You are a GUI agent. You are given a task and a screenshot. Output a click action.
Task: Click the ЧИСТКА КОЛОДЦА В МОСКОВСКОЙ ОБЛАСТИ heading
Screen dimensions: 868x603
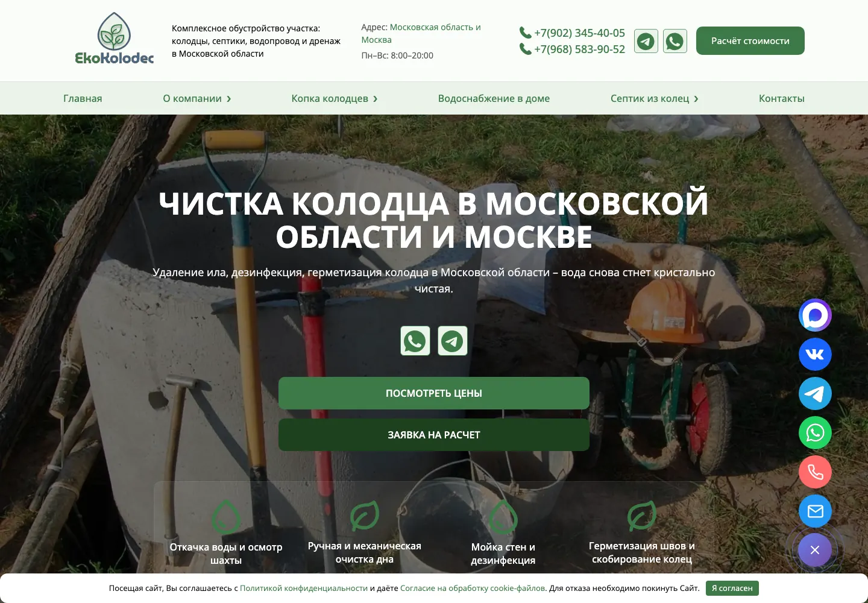[x=434, y=219]
